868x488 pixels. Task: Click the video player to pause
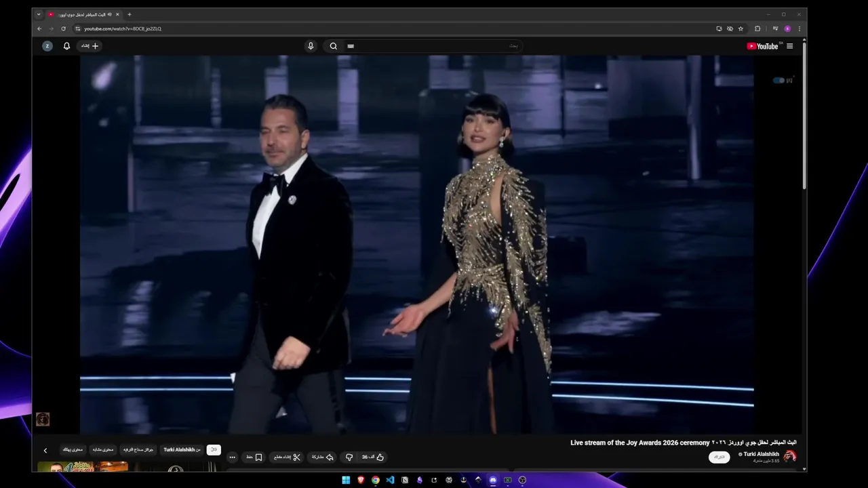pos(416,244)
